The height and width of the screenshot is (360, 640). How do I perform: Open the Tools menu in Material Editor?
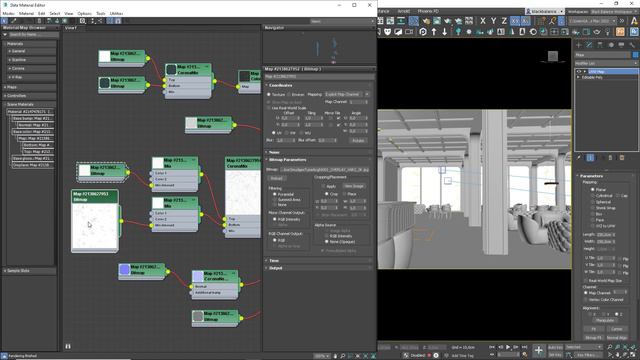100,13
